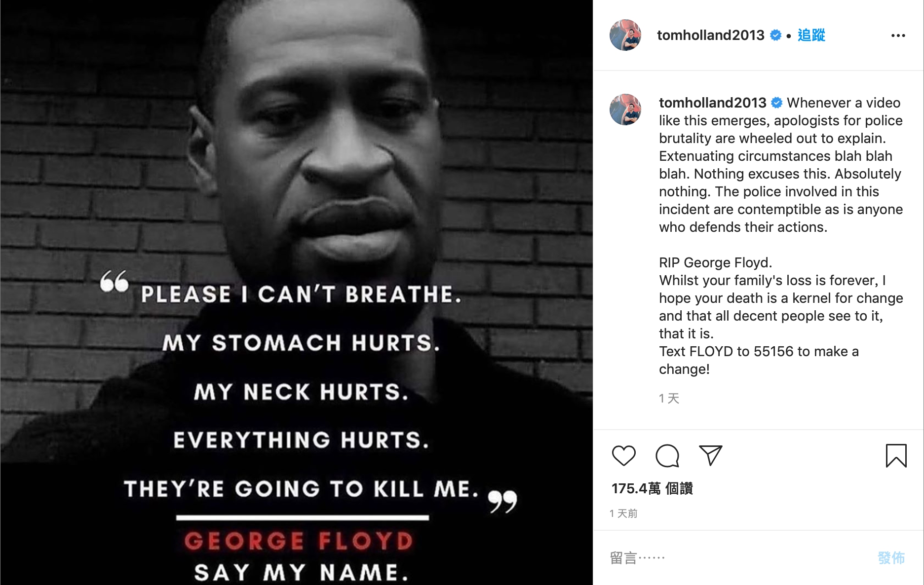This screenshot has height=585, width=924.
Task: Click the verified badge in the caption
Action: pyautogui.click(x=777, y=103)
